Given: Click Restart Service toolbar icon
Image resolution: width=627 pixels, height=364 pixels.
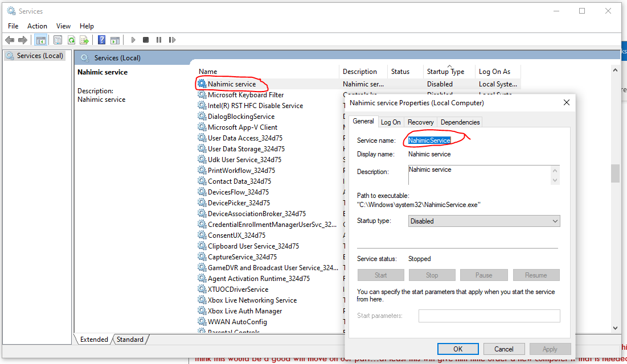Looking at the screenshot, I should coord(172,40).
